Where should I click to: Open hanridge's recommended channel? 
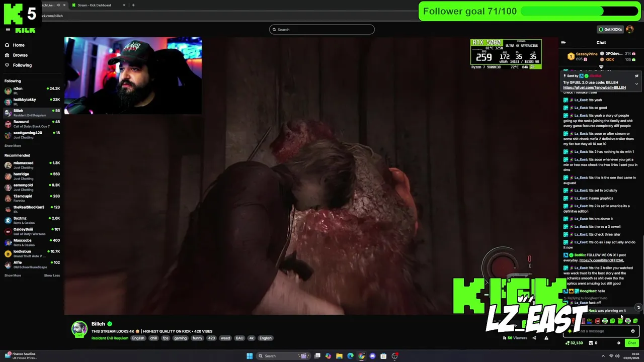(x=32, y=176)
